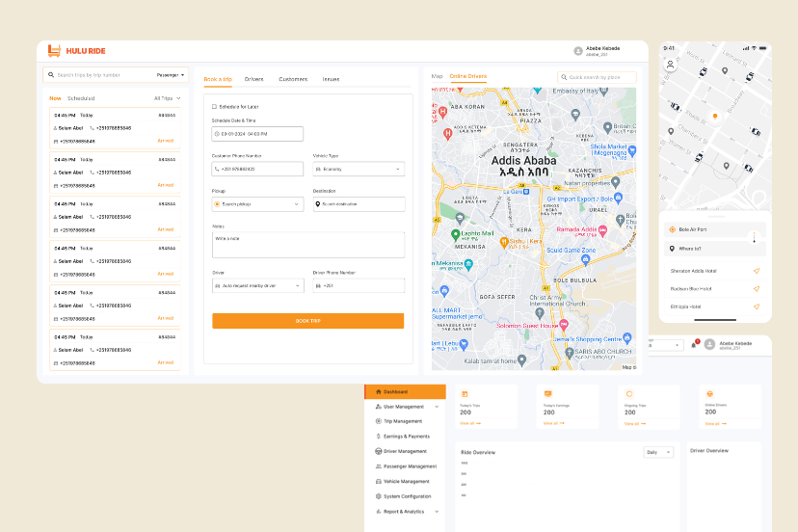The image size is (798, 532).
Task: Click the phone icon in Customer Phone field
Action: [217, 169]
